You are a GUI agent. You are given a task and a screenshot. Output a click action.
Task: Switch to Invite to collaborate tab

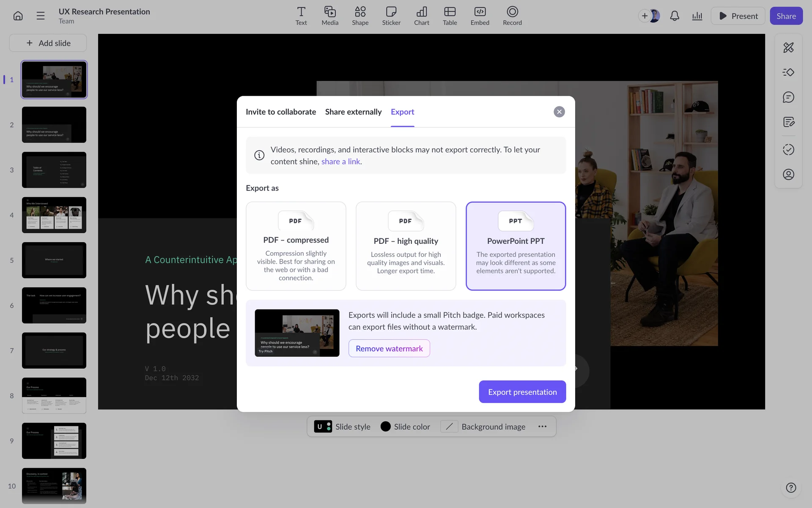[x=281, y=112]
